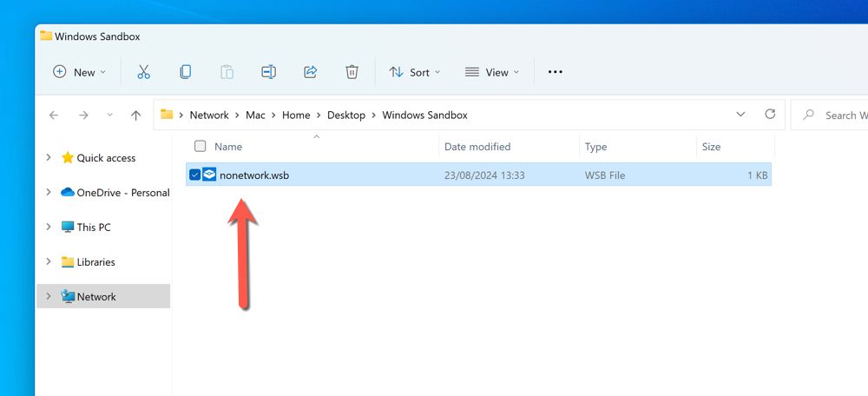This screenshot has width=868, height=396.
Task: Expand the OneDrive - Personal node
Action: click(49, 192)
